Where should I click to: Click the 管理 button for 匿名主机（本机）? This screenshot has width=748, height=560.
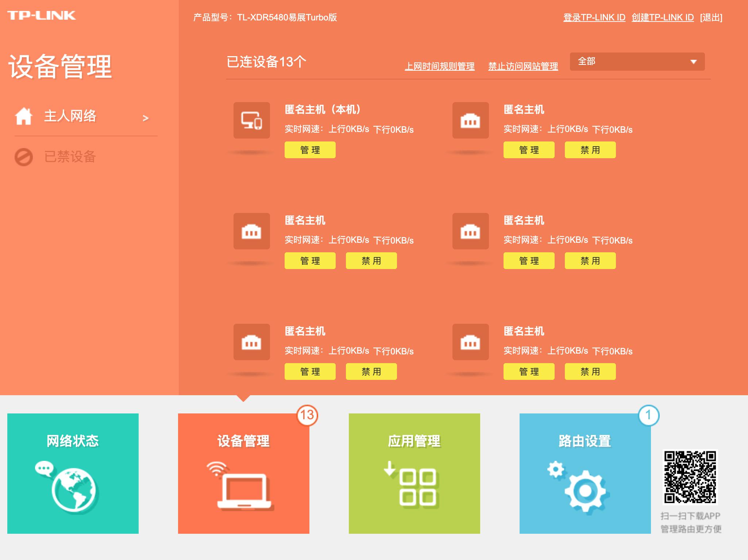(x=310, y=149)
